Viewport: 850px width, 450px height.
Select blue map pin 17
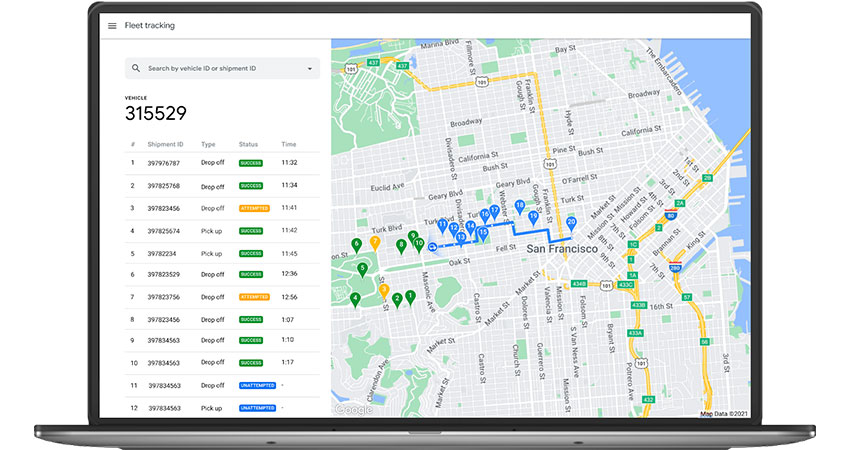pos(494,211)
